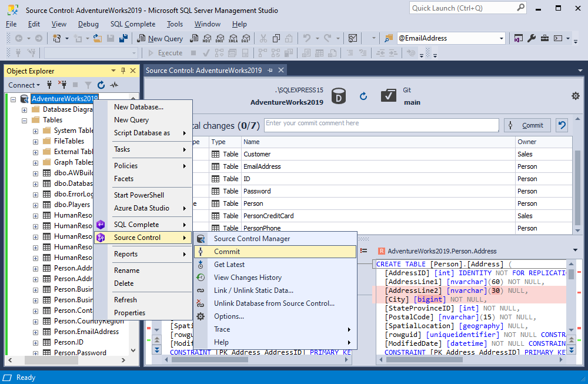
Task: Expand the Person.ID table node
Action: click(x=35, y=343)
